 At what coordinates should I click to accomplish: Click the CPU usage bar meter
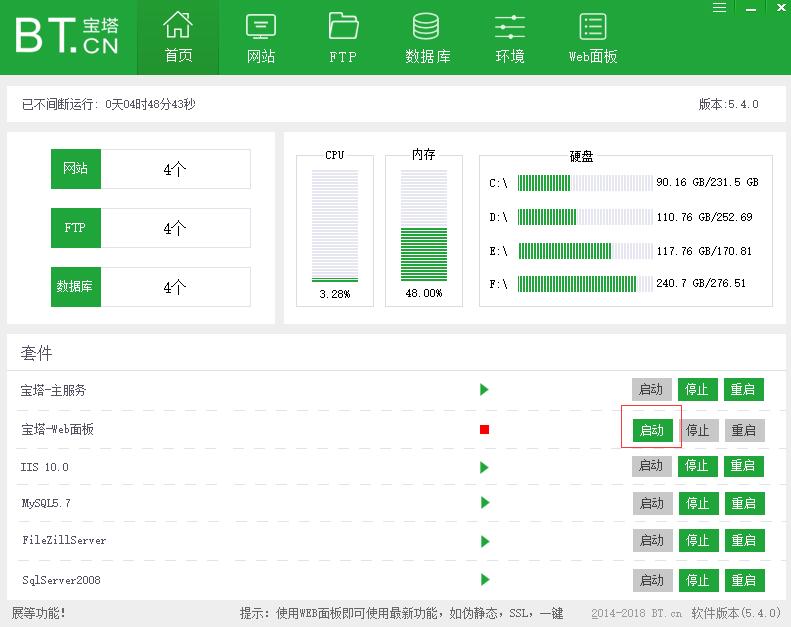[x=335, y=225]
